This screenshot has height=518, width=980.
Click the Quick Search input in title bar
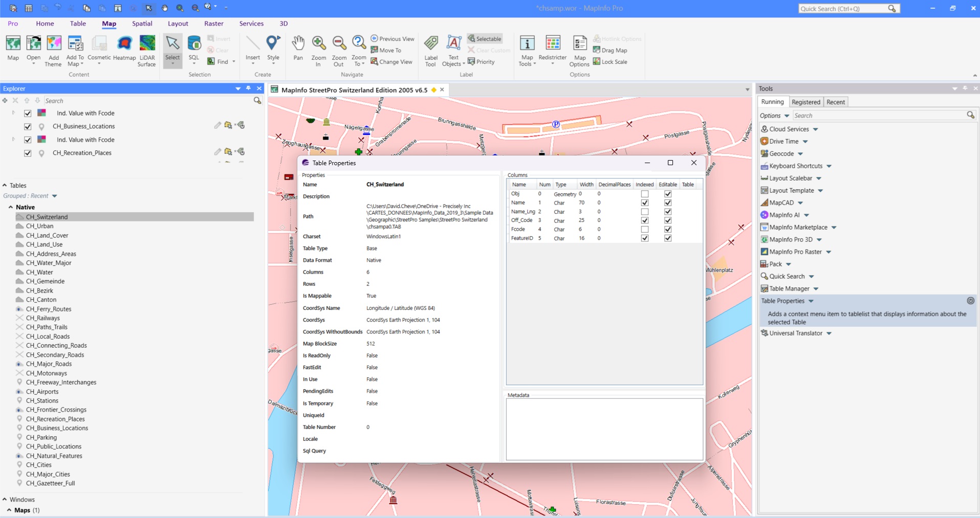point(842,9)
